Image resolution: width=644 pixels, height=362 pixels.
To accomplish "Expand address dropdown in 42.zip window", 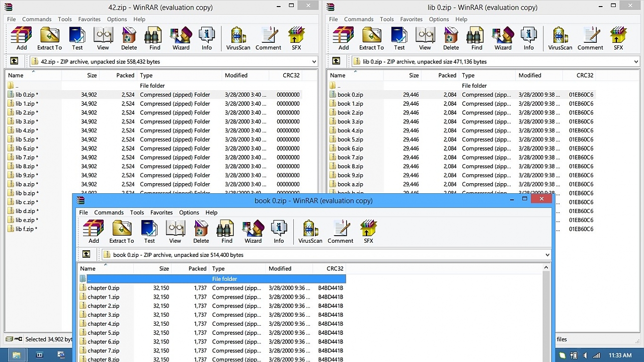I will pyautogui.click(x=314, y=61).
